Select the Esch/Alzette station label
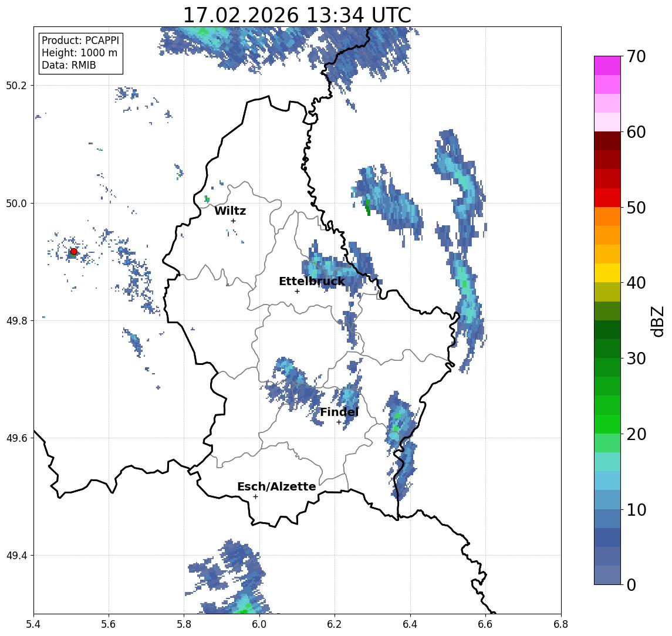Image resolution: width=672 pixels, height=636 pixels. tap(276, 486)
